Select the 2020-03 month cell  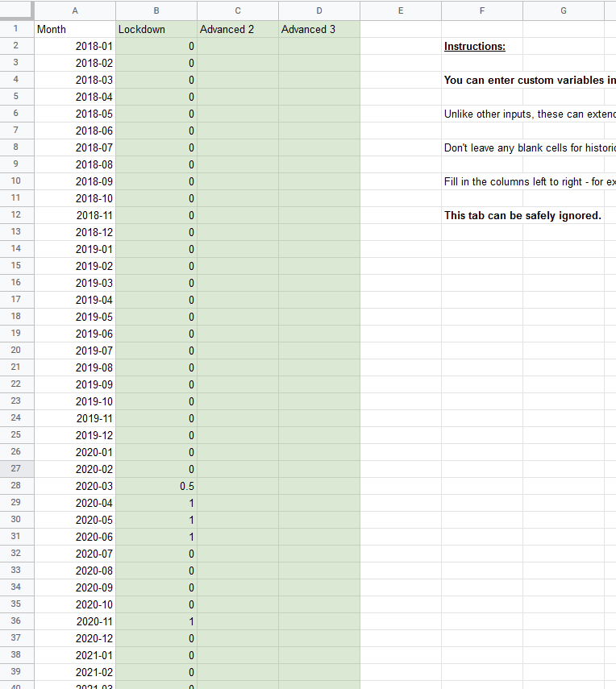(75, 486)
